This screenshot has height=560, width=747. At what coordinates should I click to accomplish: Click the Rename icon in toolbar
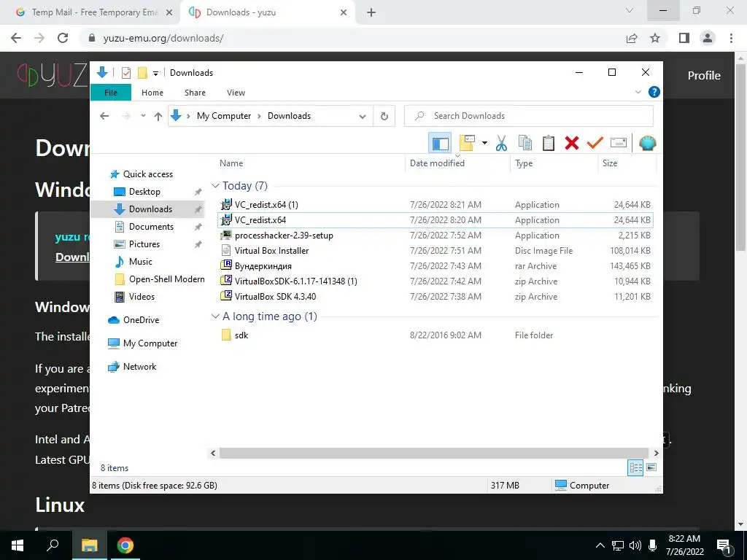click(619, 143)
